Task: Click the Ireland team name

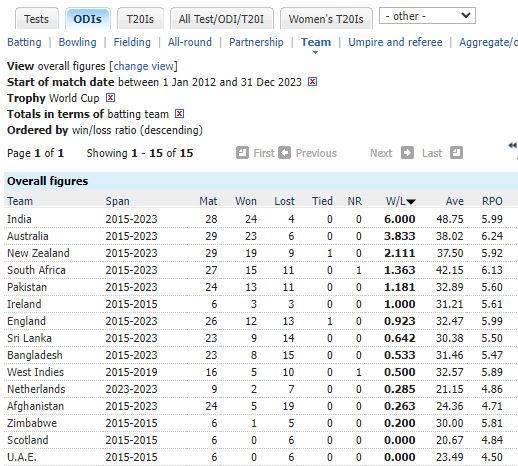Action: coord(24,304)
